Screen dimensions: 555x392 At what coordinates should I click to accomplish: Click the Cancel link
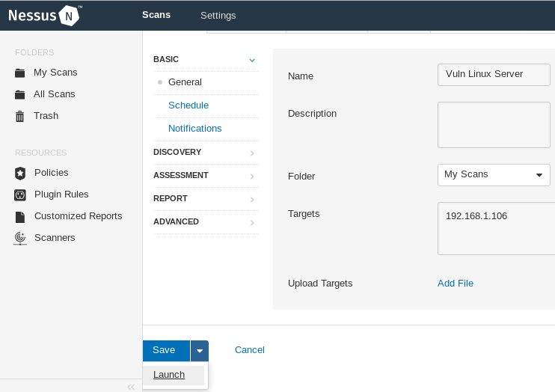[x=250, y=350]
